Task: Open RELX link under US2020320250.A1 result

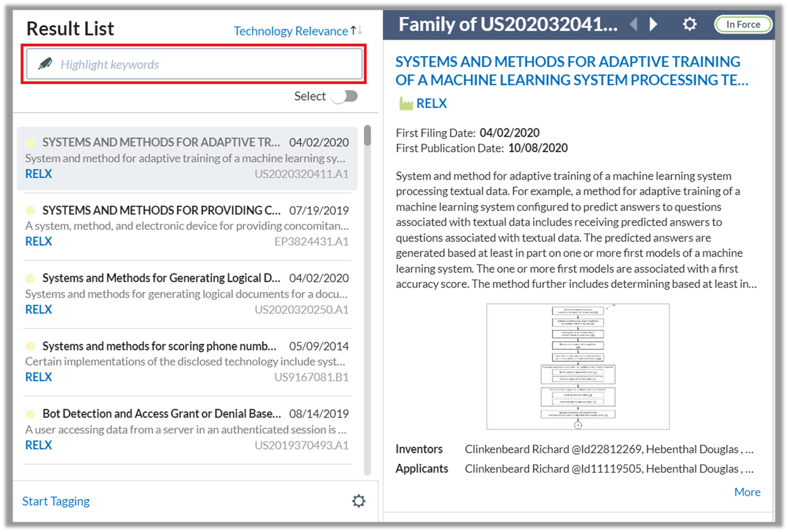Action: pyautogui.click(x=38, y=309)
